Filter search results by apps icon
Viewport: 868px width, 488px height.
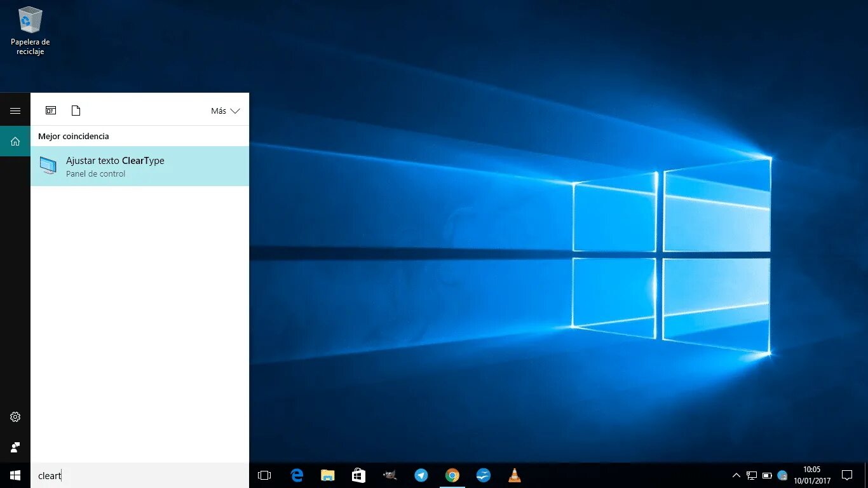[51, 111]
